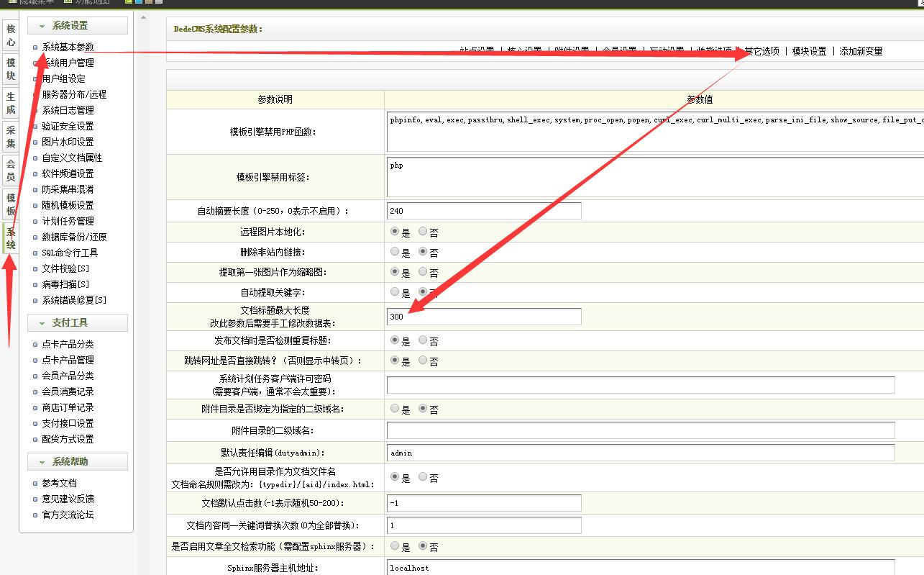Open 意见建议反馈 link
Viewport: 924px width, 575px height.
pyautogui.click(x=68, y=499)
